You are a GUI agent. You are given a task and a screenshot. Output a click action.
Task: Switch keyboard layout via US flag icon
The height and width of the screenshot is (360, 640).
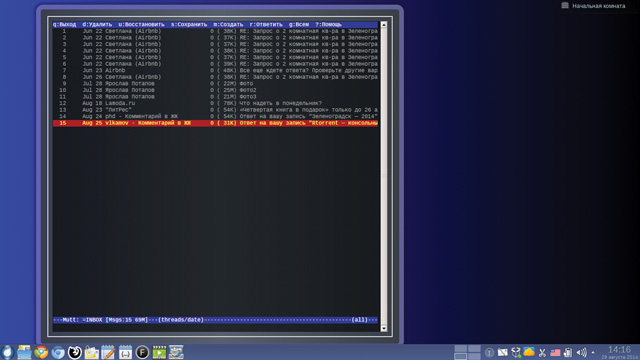point(555,352)
